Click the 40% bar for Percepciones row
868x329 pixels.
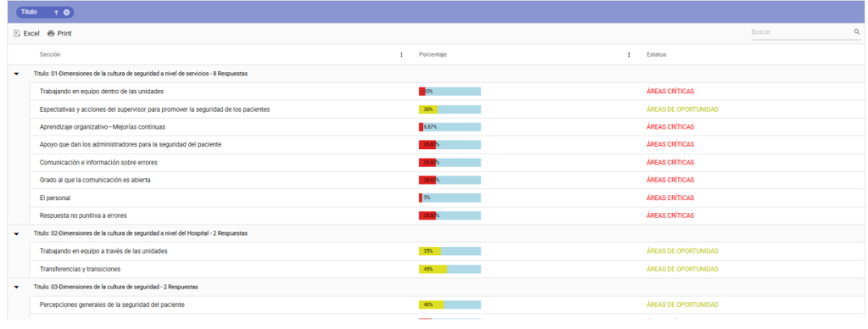[x=449, y=304]
